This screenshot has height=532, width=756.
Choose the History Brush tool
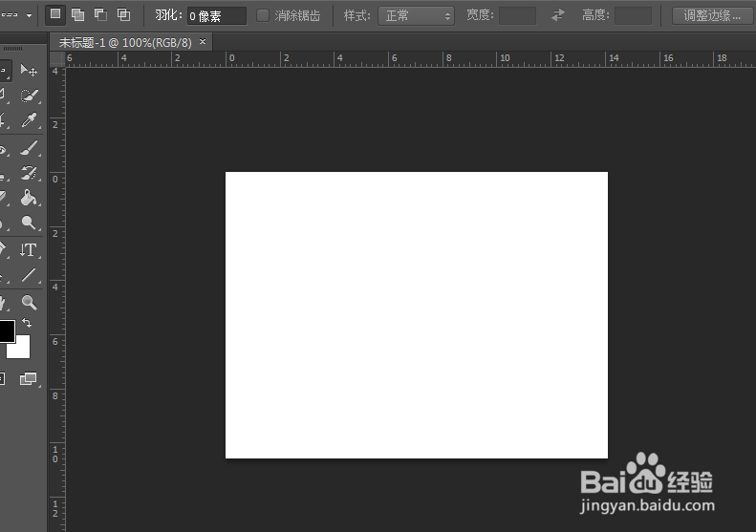point(29,173)
